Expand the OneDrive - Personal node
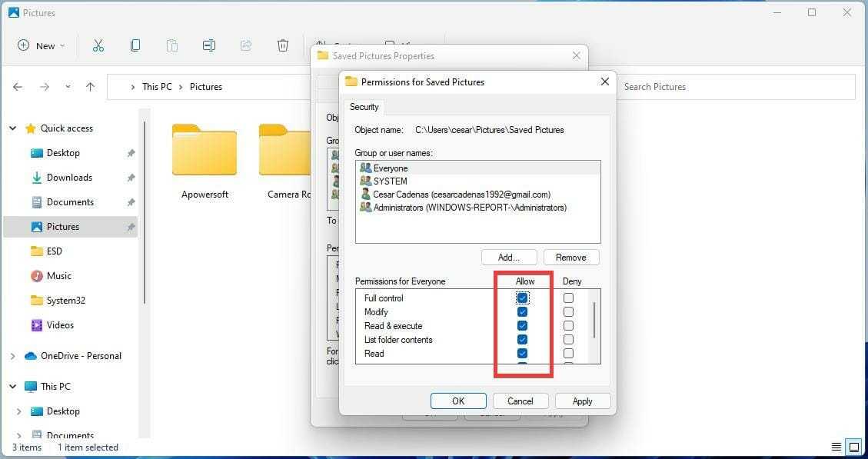Viewport: 868px width, 459px height. coord(13,356)
